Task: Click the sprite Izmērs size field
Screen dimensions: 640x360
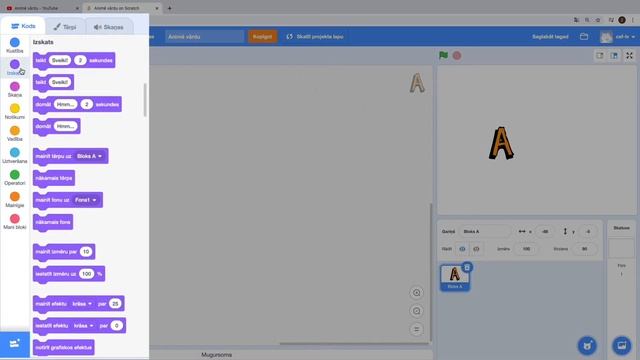Action: 526,249
